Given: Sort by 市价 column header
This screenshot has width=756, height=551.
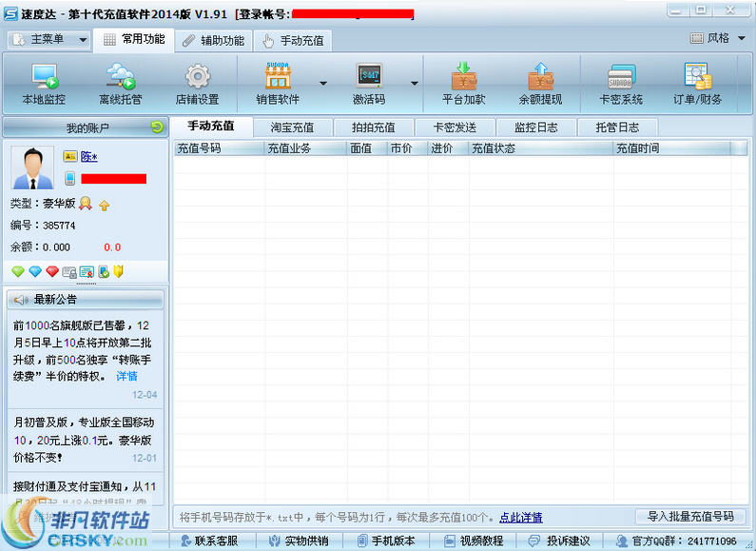Looking at the screenshot, I should click(x=408, y=148).
